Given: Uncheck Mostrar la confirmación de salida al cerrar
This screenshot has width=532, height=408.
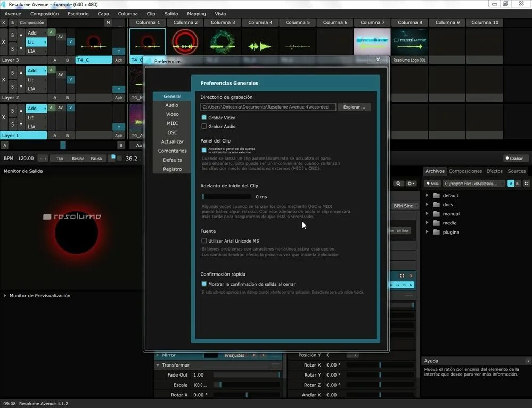Looking at the screenshot, I should pos(204,284).
